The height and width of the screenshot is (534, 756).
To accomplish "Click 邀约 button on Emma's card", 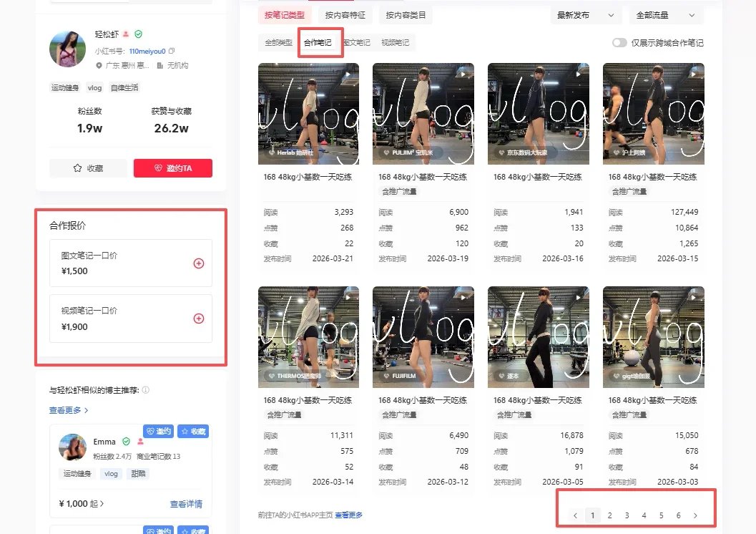I will tap(159, 431).
